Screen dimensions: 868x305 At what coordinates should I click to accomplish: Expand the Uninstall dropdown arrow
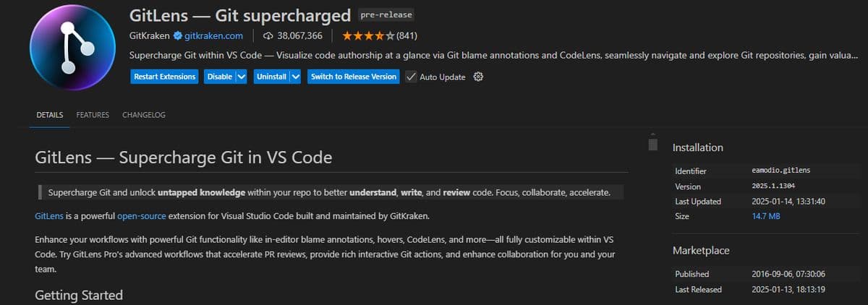295,77
